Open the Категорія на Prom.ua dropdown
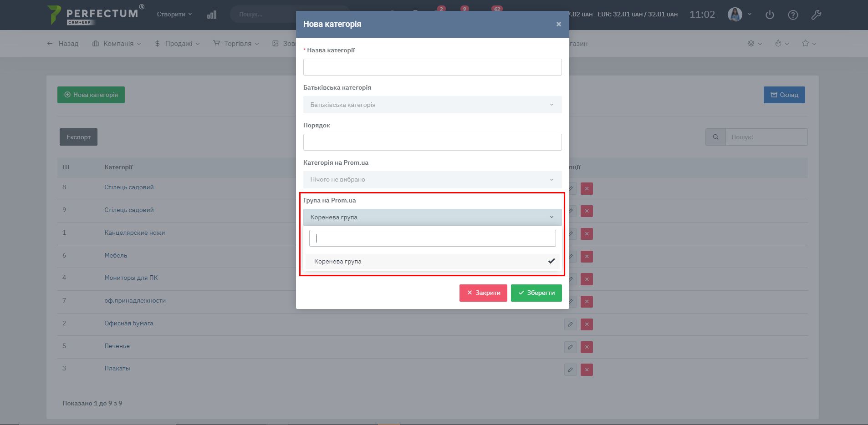This screenshot has height=425, width=868. [432, 179]
